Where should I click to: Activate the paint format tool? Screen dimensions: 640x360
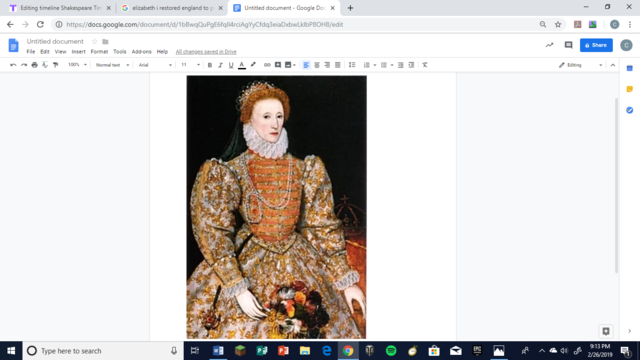[x=56, y=65]
